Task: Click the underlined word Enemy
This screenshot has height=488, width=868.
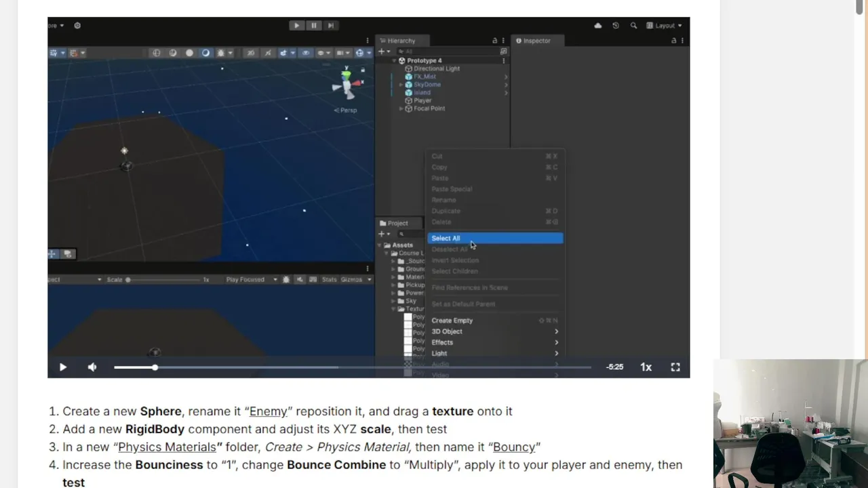Action: (x=269, y=411)
